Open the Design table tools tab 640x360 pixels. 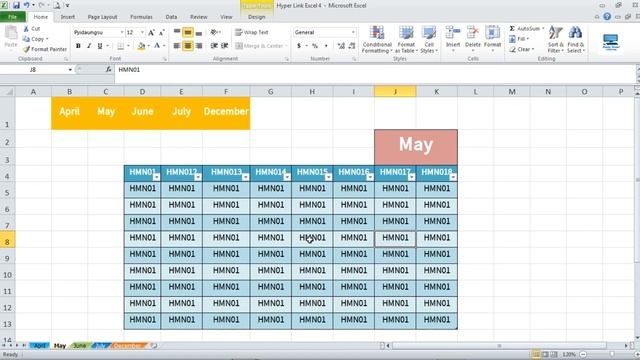pyautogui.click(x=257, y=17)
